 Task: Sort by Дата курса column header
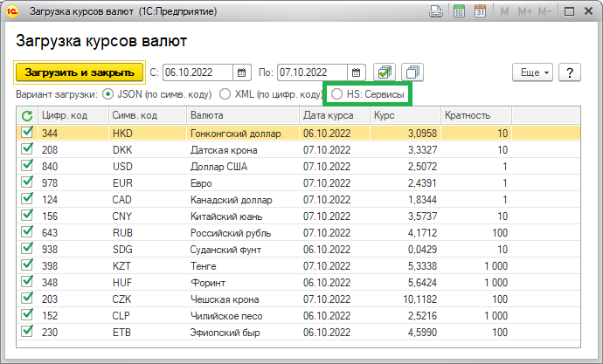[335, 115]
